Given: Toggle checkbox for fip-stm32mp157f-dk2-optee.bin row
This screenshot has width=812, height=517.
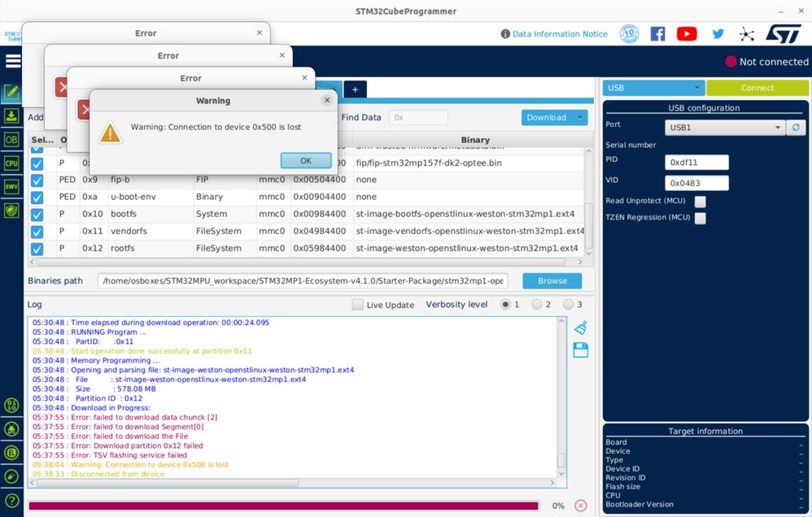Looking at the screenshot, I should coord(37,163).
